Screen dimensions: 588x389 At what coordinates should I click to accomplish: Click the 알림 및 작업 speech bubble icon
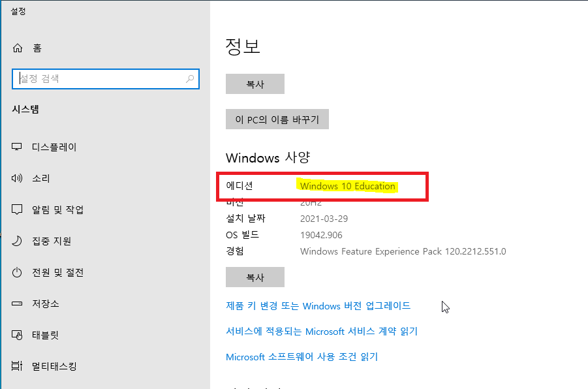click(x=17, y=210)
